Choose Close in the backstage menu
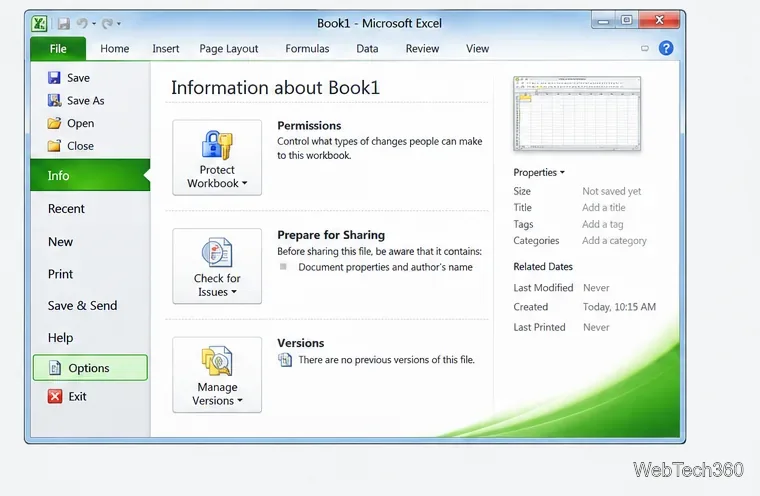 (x=71, y=146)
